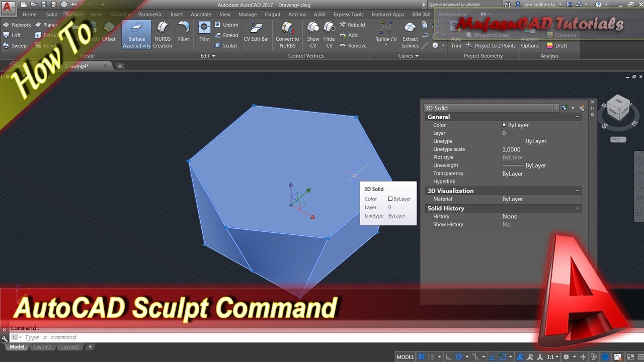Switch to the Layout1 tab
The height and width of the screenshot is (362, 644).
[x=42, y=347]
